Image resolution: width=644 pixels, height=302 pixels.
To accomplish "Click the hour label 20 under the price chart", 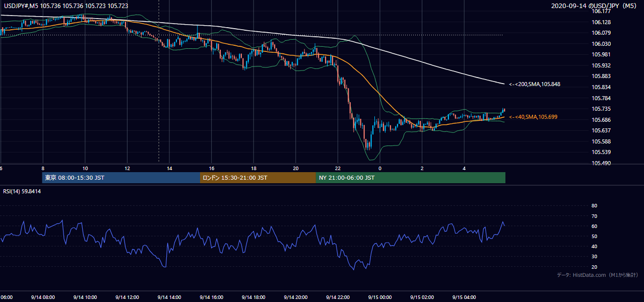I will point(296,169).
